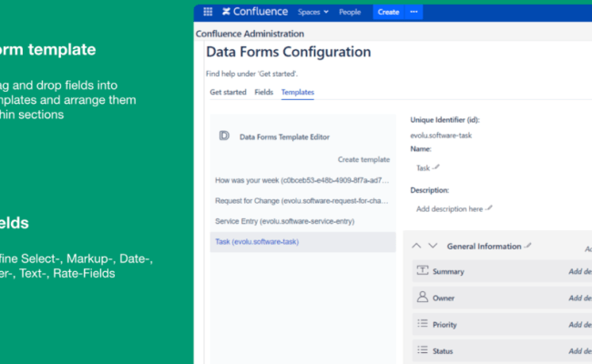
Task: Open the How was your week template
Action: click(x=302, y=180)
